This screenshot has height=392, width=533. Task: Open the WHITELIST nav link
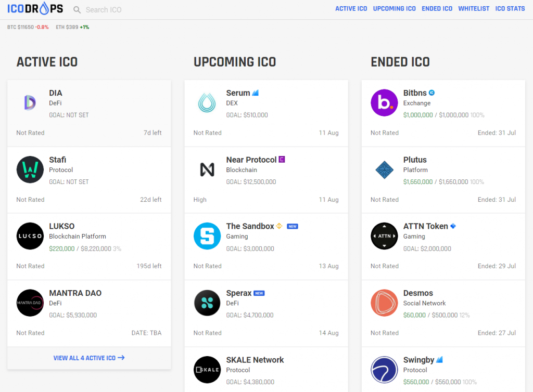pos(473,9)
